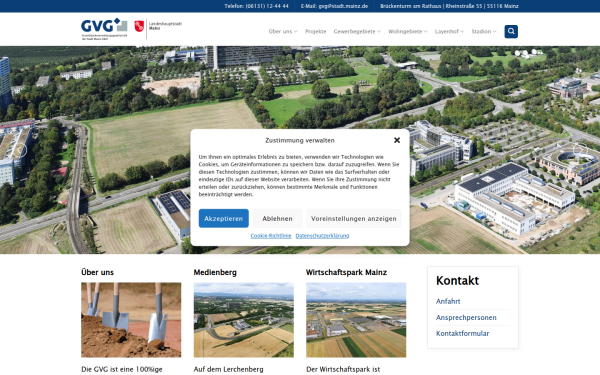Open the Kontaktformular link

pyautogui.click(x=462, y=333)
